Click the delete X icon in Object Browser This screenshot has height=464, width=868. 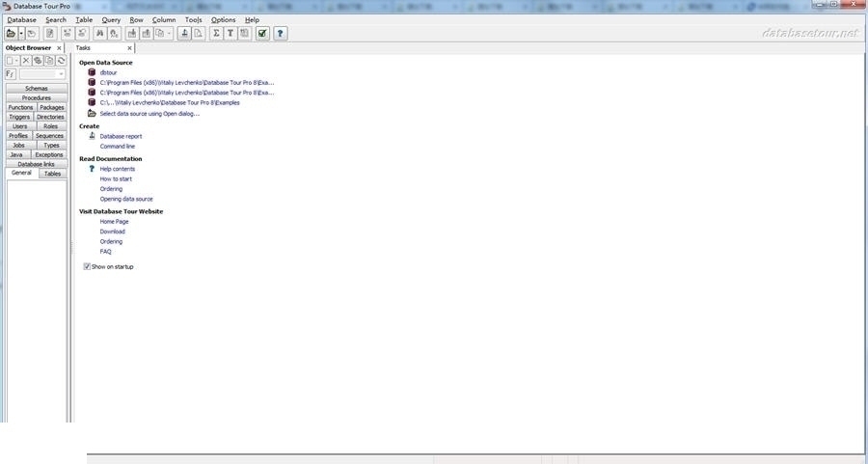coord(26,61)
